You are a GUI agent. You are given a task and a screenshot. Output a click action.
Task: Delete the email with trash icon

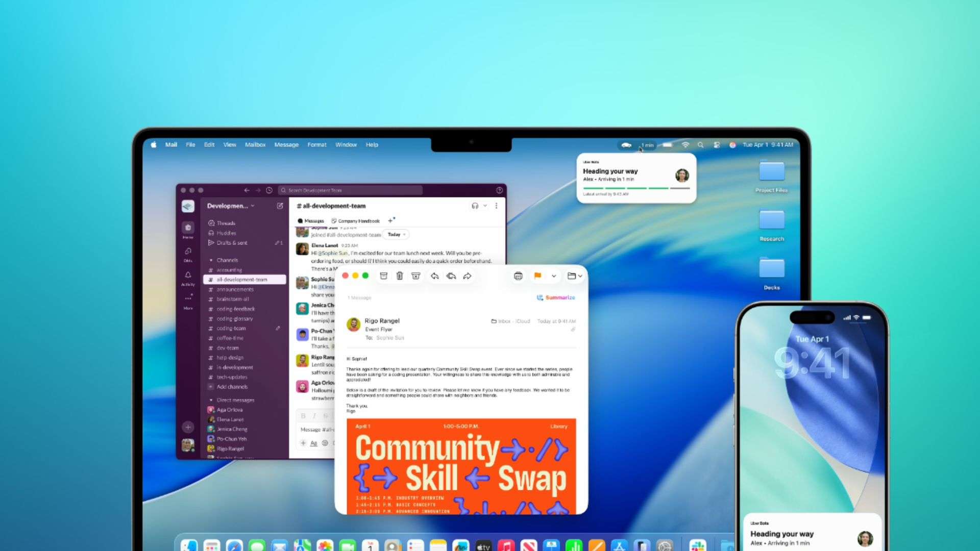coord(400,276)
